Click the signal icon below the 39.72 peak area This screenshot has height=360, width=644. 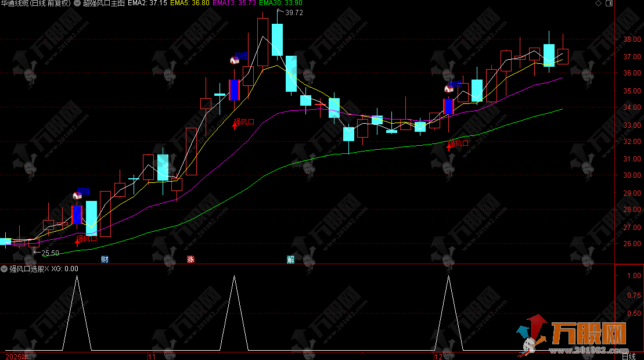[236, 59]
